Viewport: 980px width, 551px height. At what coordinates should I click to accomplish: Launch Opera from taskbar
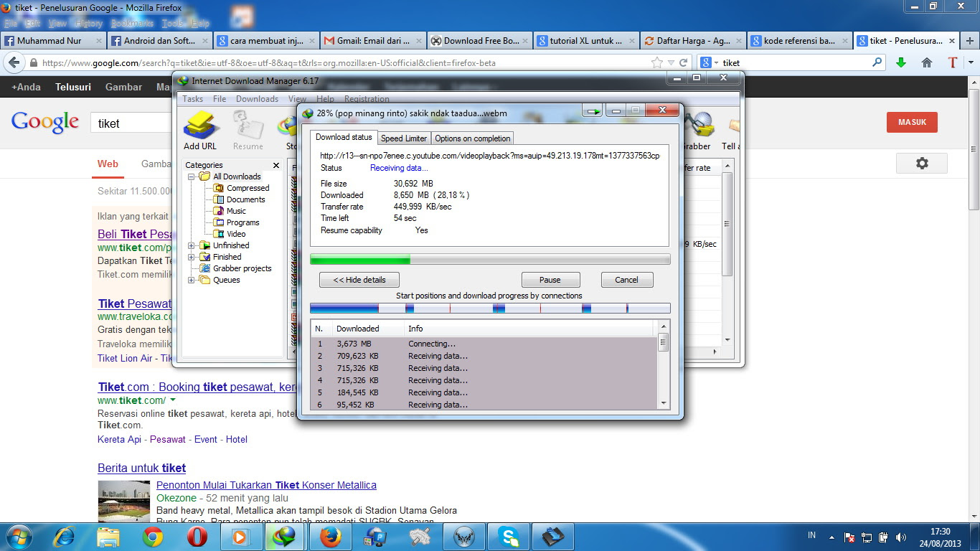197,536
